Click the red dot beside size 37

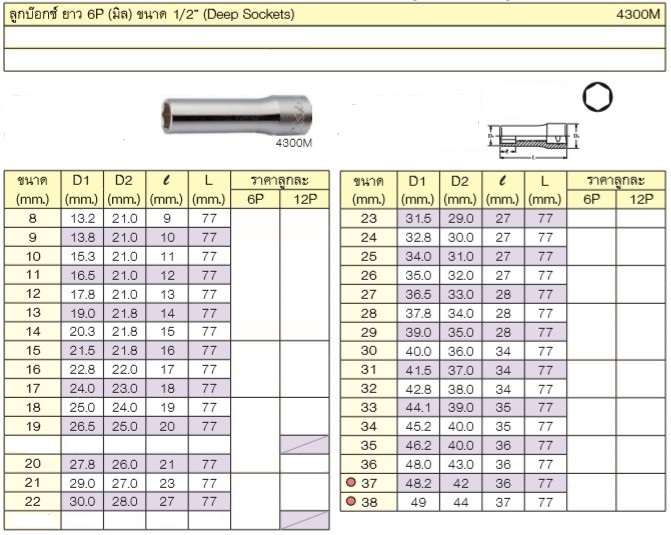pyautogui.click(x=350, y=483)
